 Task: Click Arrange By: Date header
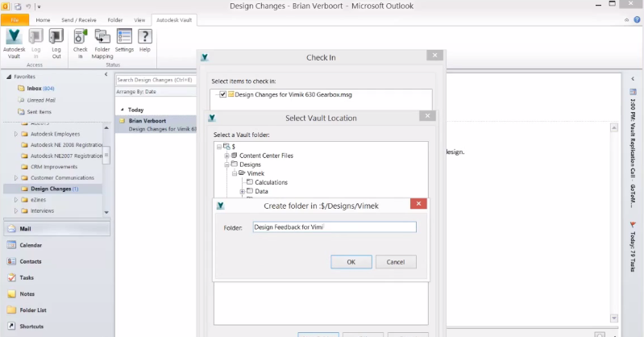point(136,92)
